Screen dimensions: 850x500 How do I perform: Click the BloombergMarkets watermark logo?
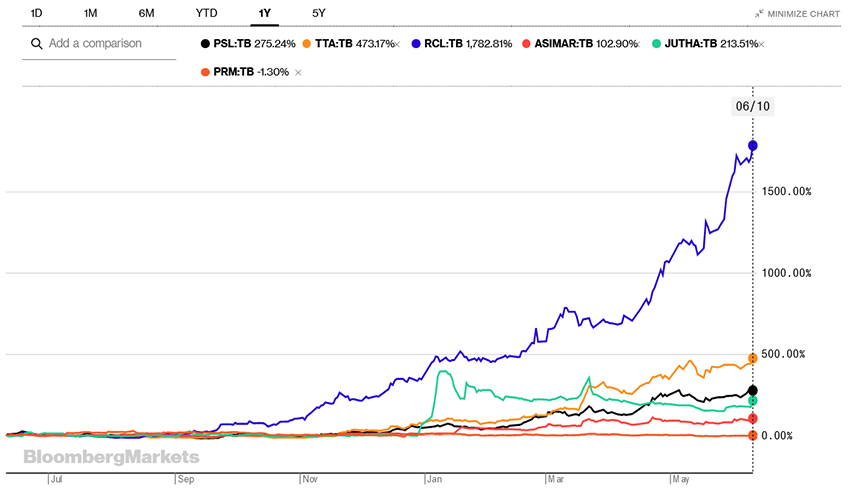[x=111, y=457]
